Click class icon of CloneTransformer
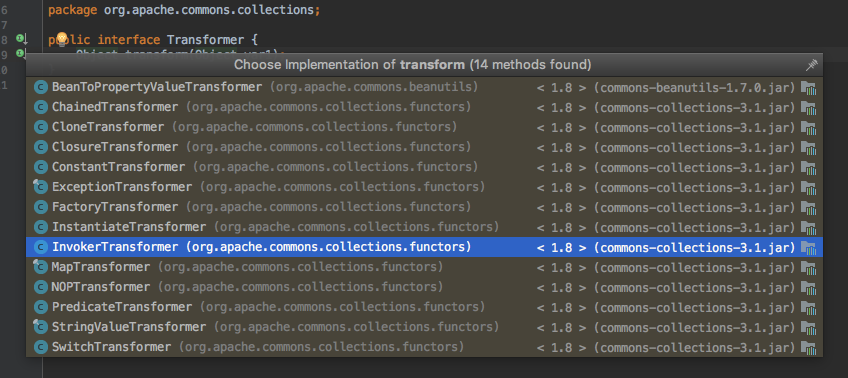 click(x=41, y=127)
